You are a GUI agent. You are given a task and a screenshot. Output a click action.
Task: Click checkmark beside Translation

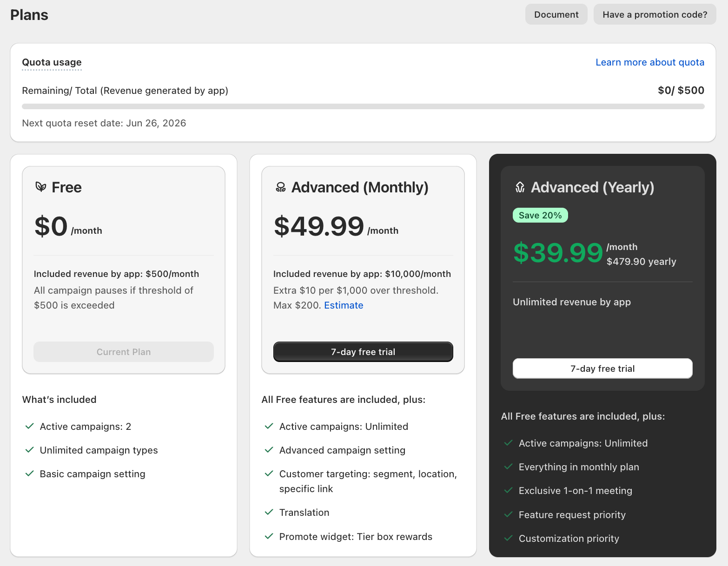pos(269,512)
